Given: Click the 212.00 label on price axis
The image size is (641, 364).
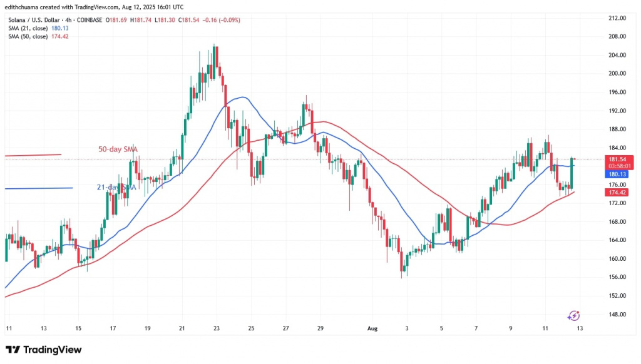Looking at the screenshot, I should click(x=618, y=18).
